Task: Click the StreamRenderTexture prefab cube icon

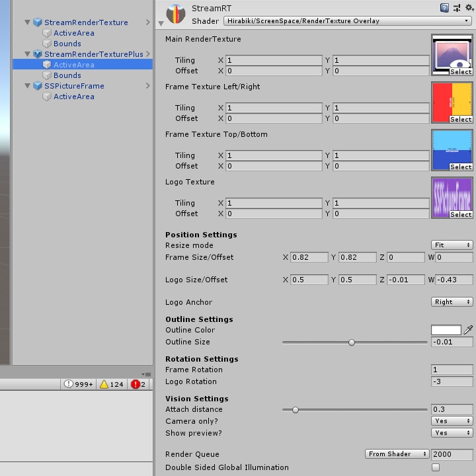Action: point(38,22)
